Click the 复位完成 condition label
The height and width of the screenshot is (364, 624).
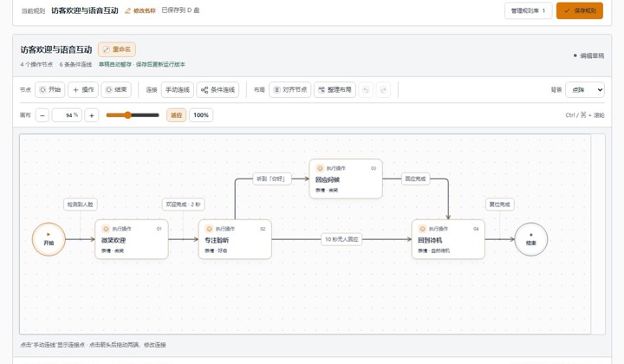pyautogui.click(x=500, y=205)
